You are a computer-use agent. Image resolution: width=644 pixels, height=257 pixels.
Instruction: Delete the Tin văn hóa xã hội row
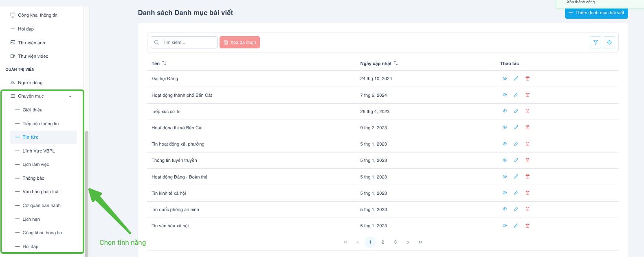coord(528,226)
